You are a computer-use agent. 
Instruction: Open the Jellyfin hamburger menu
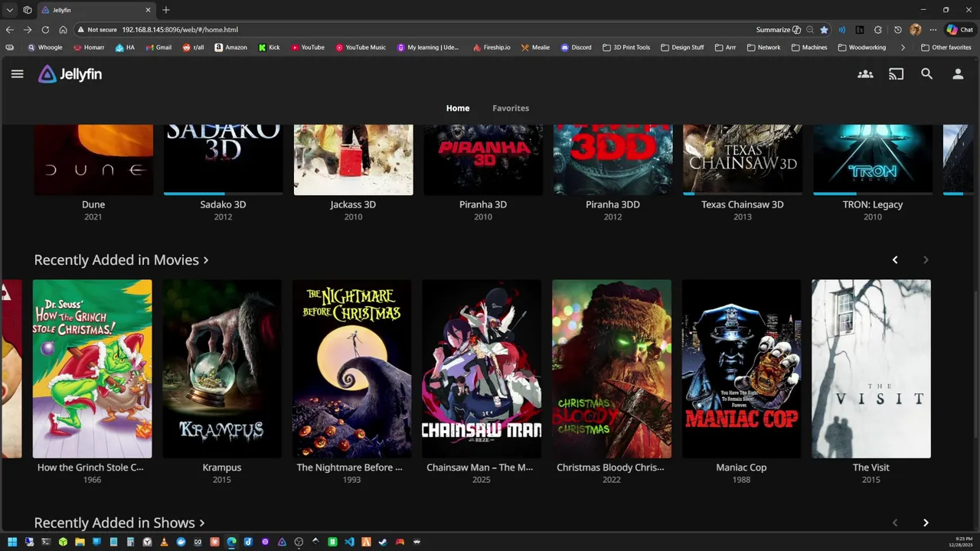point(17,74)
